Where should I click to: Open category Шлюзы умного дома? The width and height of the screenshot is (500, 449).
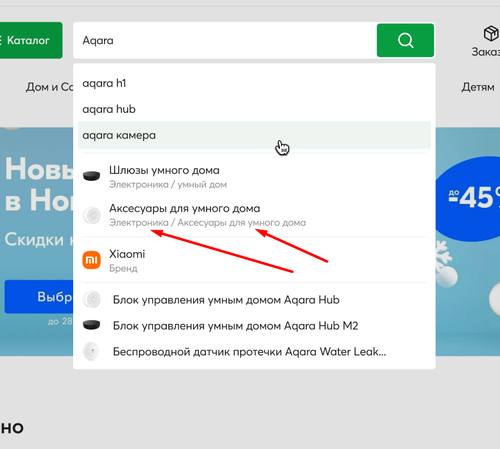[254, 177]
